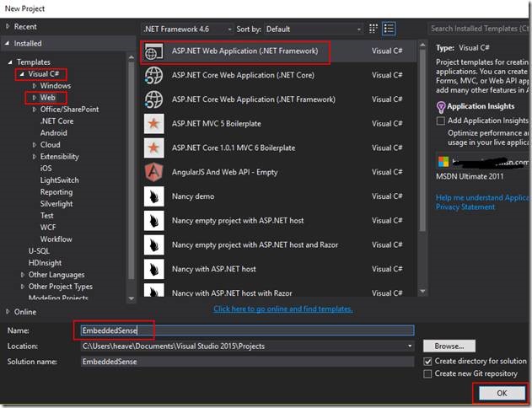Select the WCF category
This screenshot has height=408, width=532.
pos(48,228)
